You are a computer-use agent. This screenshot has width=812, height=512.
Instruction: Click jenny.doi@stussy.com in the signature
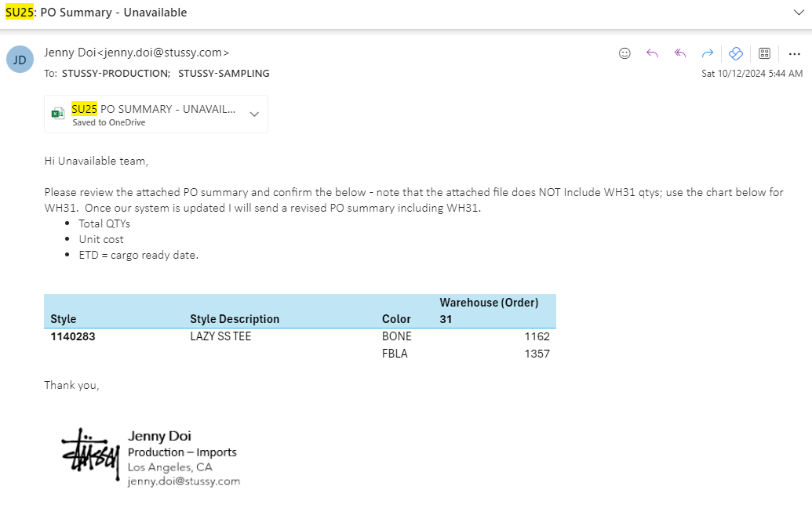coord(184,481)
